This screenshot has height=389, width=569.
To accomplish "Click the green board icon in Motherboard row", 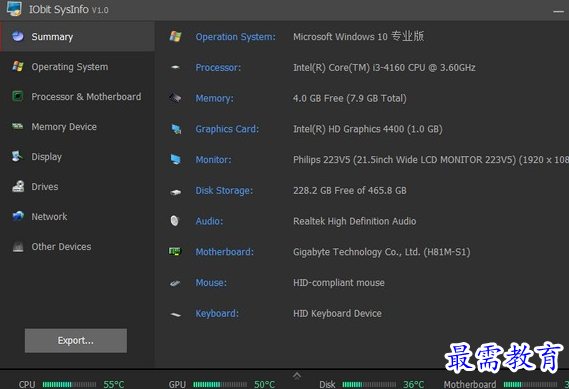I will [175, 251].
